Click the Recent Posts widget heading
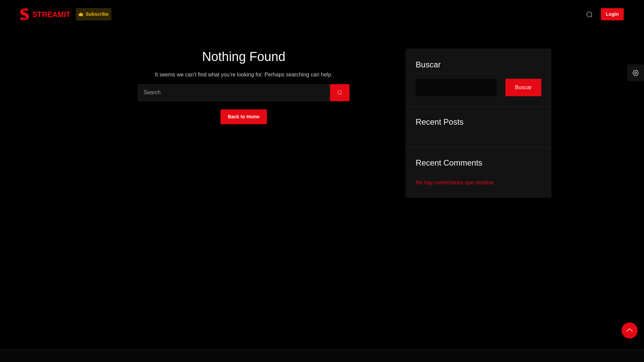 [439, 122]
